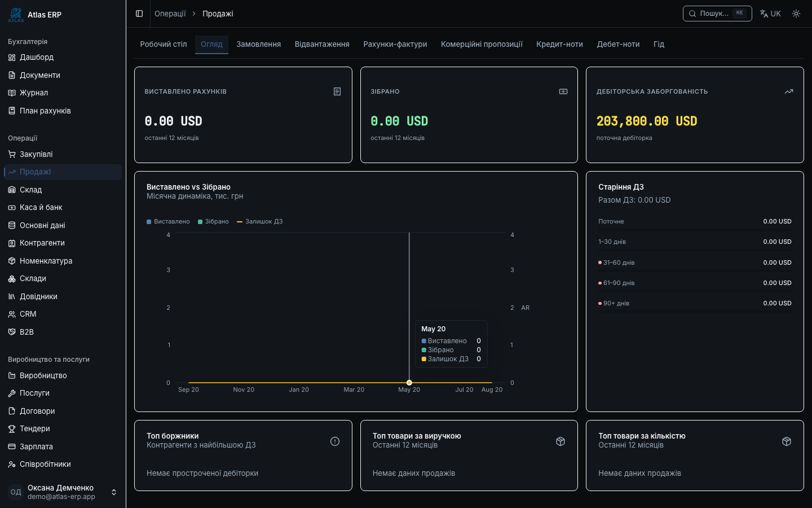This screenshot has height=508, width=812.
Task: Toggle the light/dark theme sun icon
Action: [x=796, y=14]
